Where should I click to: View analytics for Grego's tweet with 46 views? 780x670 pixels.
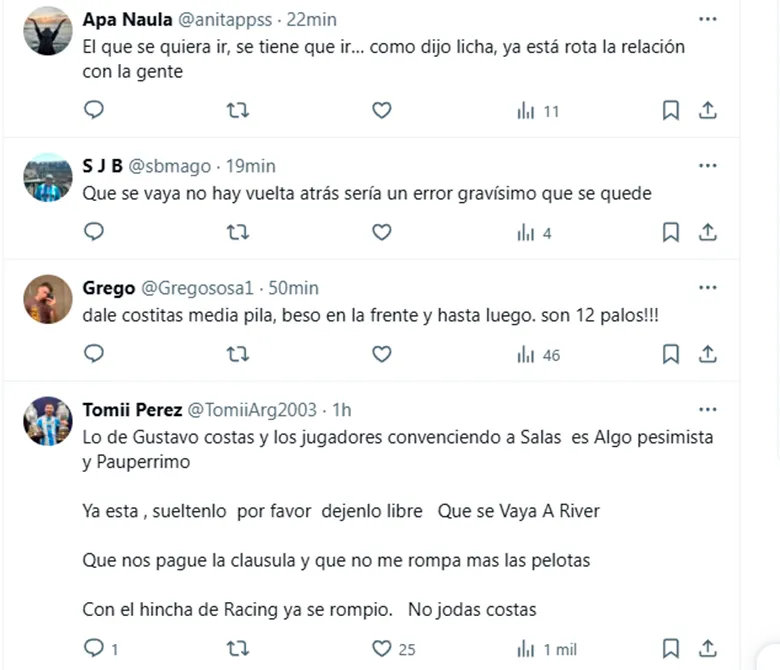538,354
